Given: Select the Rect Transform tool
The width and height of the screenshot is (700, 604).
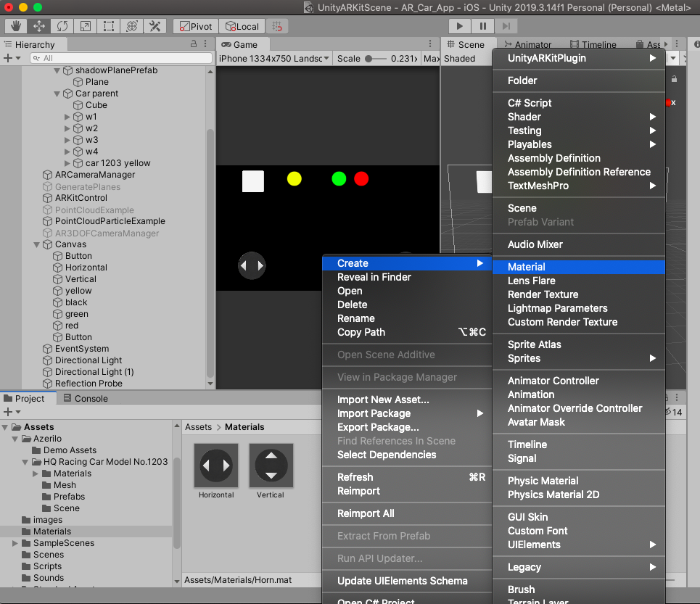Looking at the screenshot, I should pos(109,26).
